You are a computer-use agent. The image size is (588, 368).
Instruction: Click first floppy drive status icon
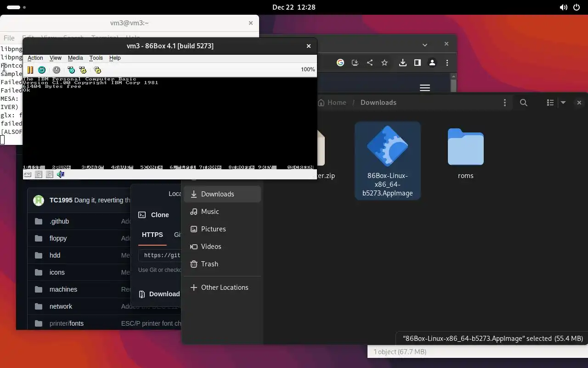[39, 174]
